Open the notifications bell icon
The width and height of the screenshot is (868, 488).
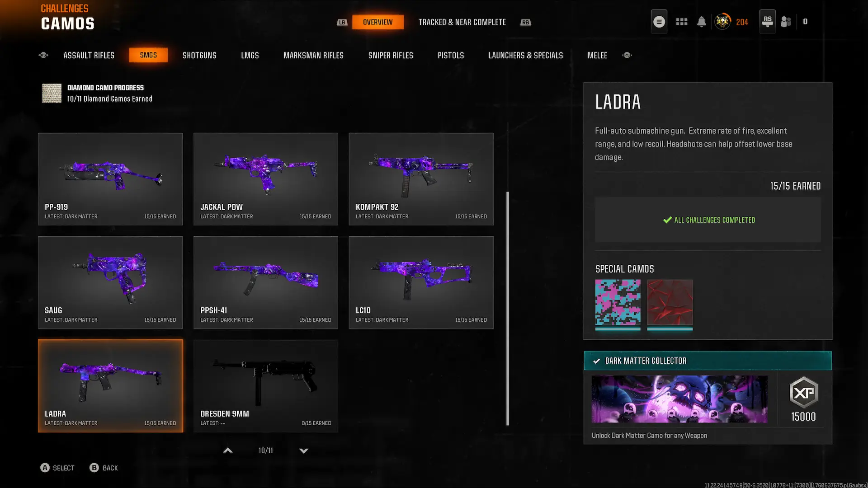coord(701,22)
